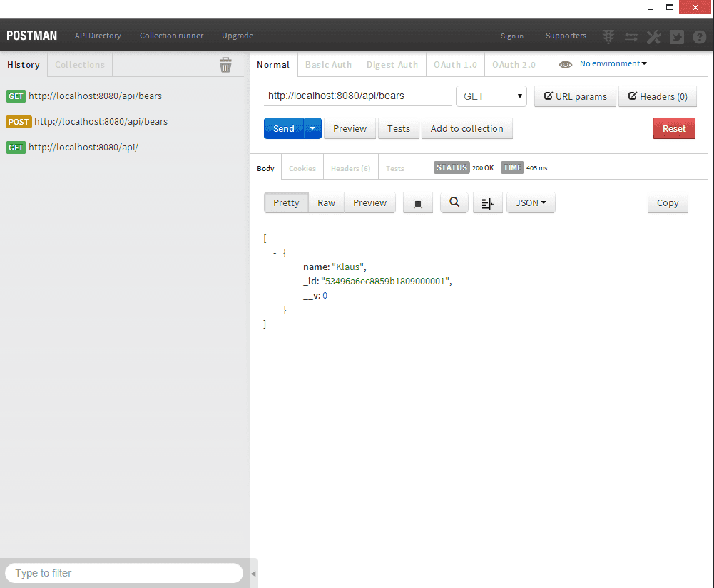
Task: Select the Raw response view
Action: 325,202
